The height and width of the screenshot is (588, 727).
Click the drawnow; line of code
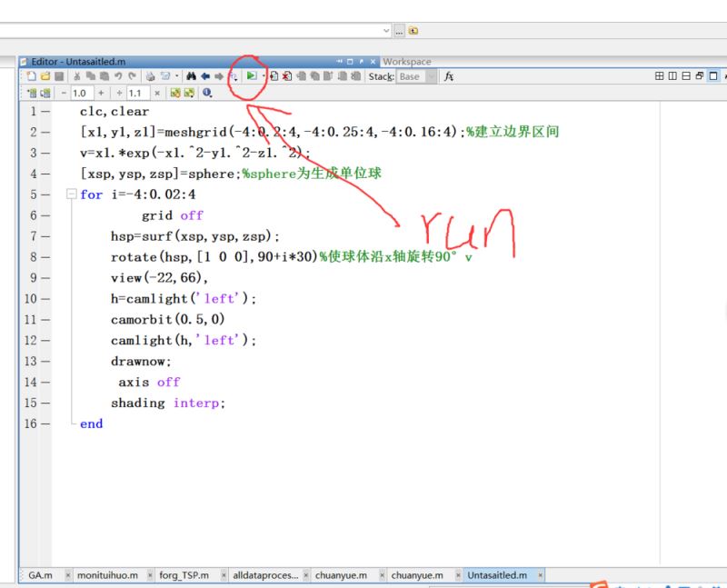[x=141, y=361]
